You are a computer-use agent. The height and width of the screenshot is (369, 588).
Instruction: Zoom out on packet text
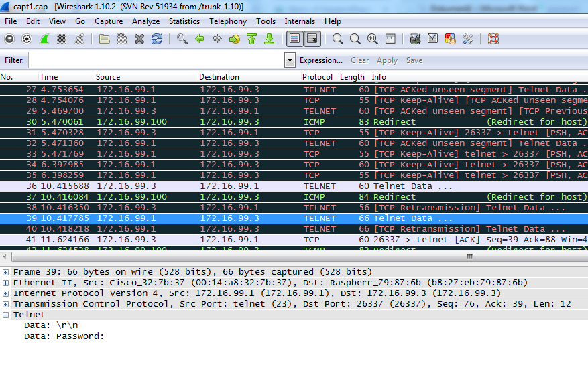point(355,39)
